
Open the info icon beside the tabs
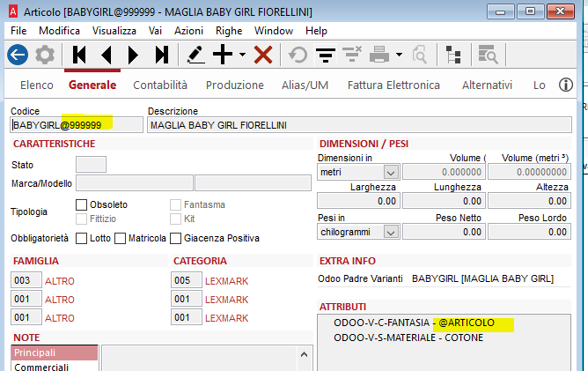coord(566,85)
